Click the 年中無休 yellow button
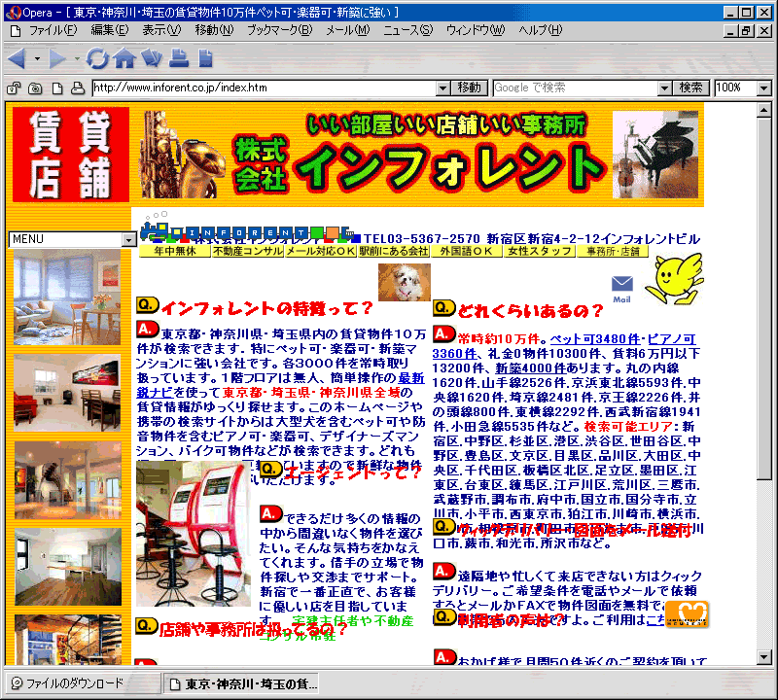778x700 pixels. pyautogui.click(x=175, y=252)
